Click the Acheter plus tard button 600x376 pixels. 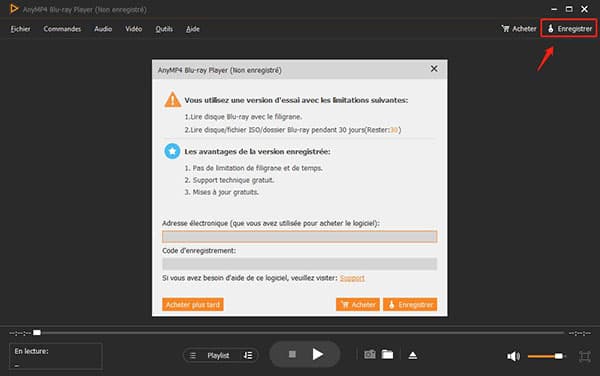(x=193, y=304)
